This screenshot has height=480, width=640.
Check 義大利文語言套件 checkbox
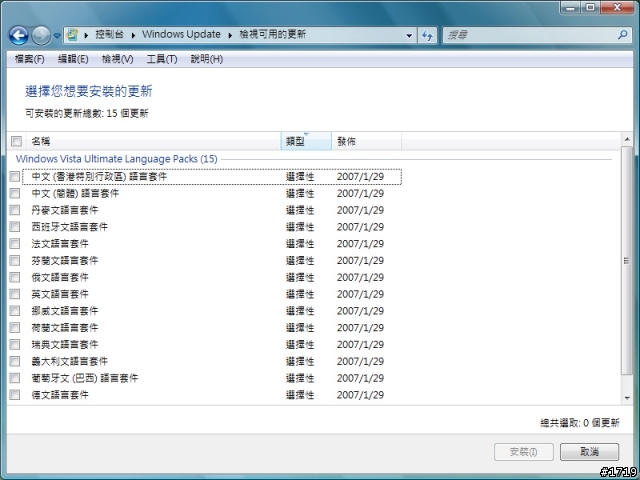pyautogui.click(x=15, y=361)
